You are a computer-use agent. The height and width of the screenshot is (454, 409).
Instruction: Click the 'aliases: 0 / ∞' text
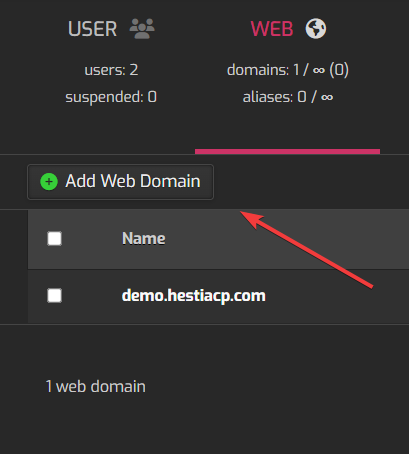[288, 97]
